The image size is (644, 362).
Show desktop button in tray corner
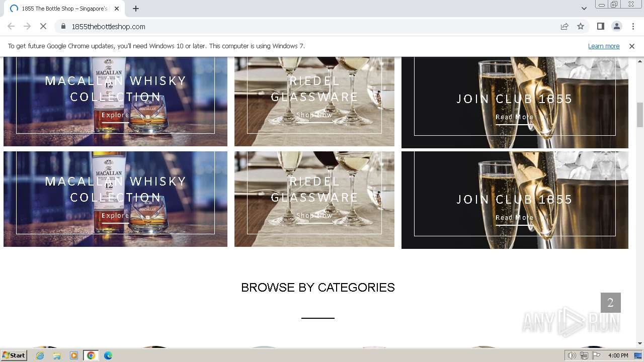tap(638, 355)
